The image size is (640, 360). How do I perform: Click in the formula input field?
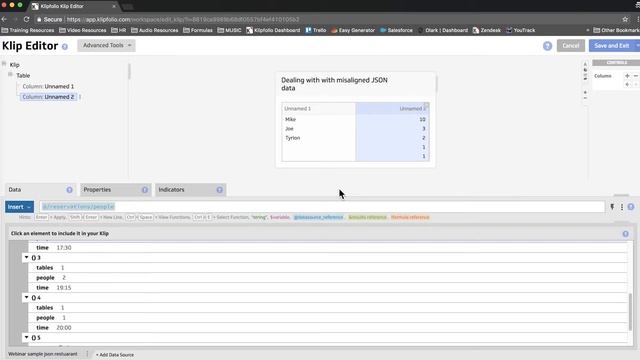click(322, 207)
